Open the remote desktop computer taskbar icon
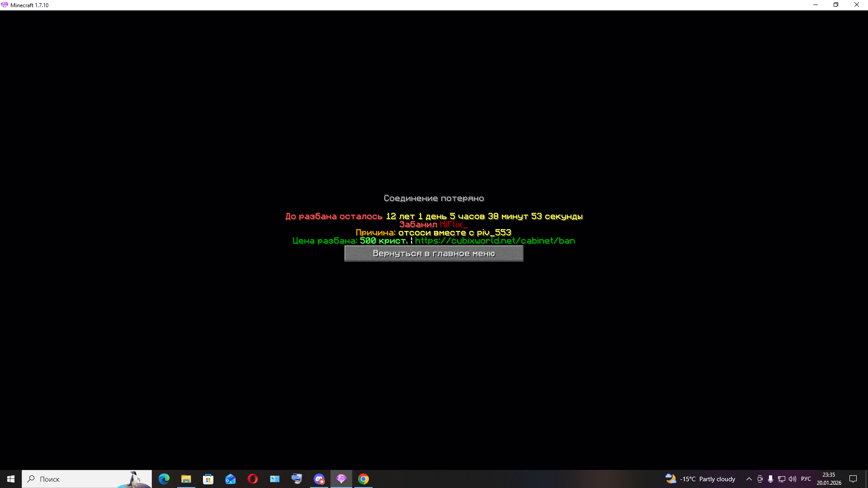The height and width of the screenshot is (488, 868). [297, 479]
